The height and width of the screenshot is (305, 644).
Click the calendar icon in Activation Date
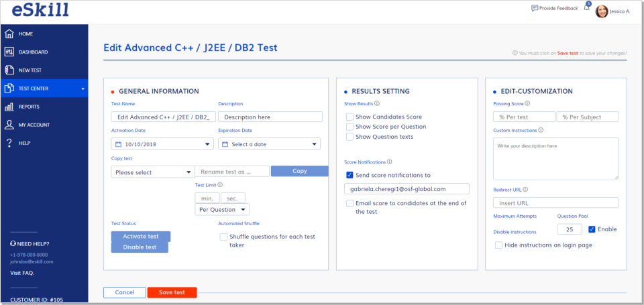pyautogui.click(x=118, y=144)
